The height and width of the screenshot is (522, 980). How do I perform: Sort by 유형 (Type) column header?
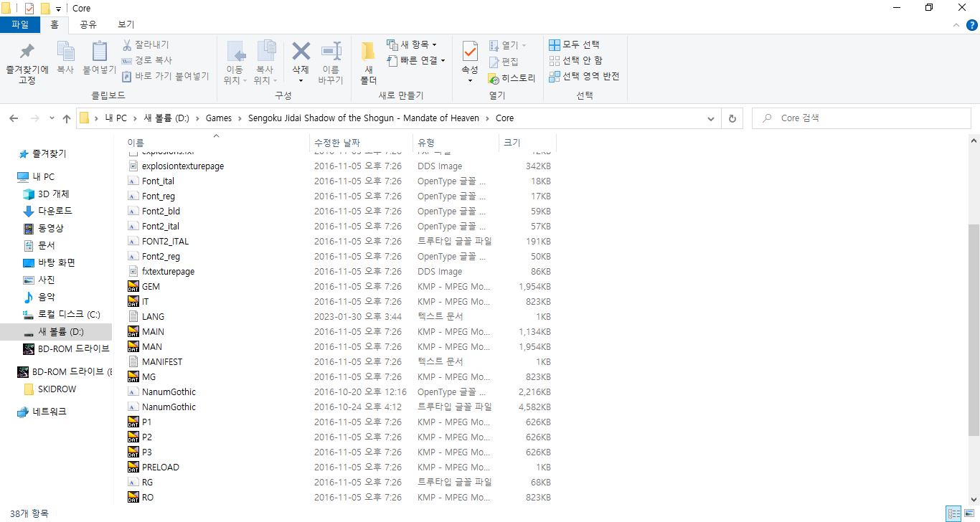(456, 143)
